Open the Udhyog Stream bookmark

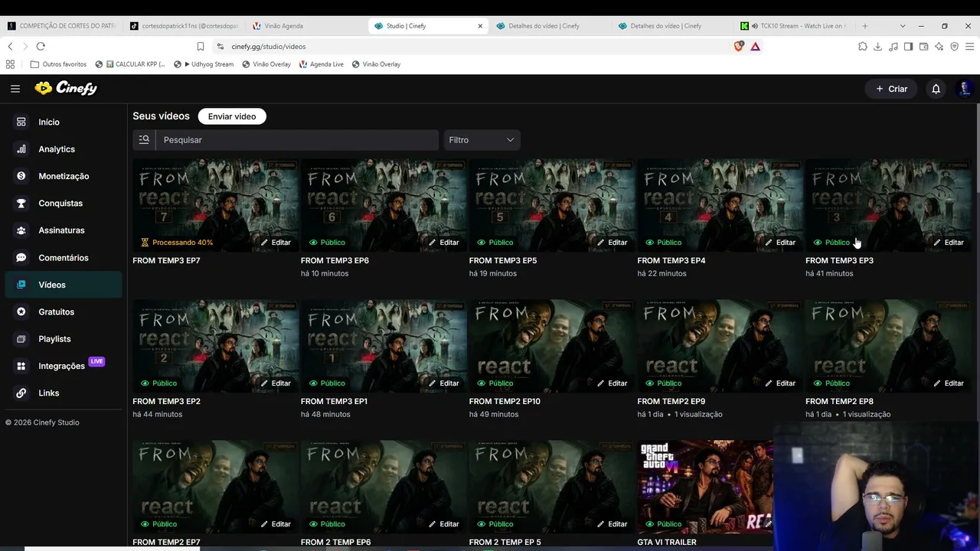204,64
